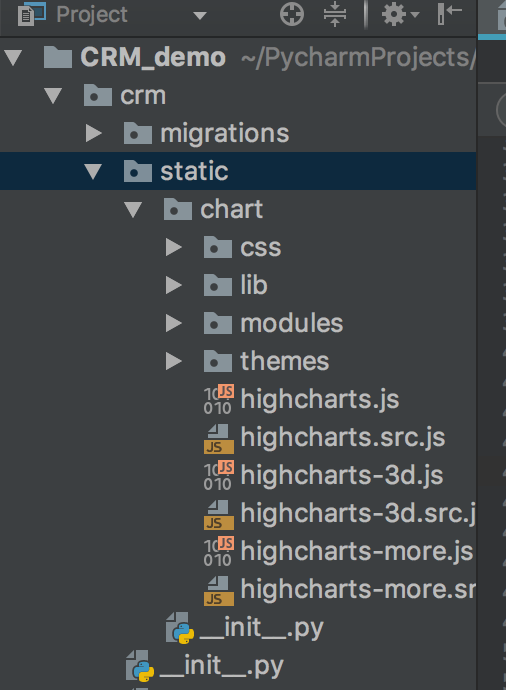Expand the css folder arrow
The height and width of the screenshot is (690, 506).
(174, 247)
